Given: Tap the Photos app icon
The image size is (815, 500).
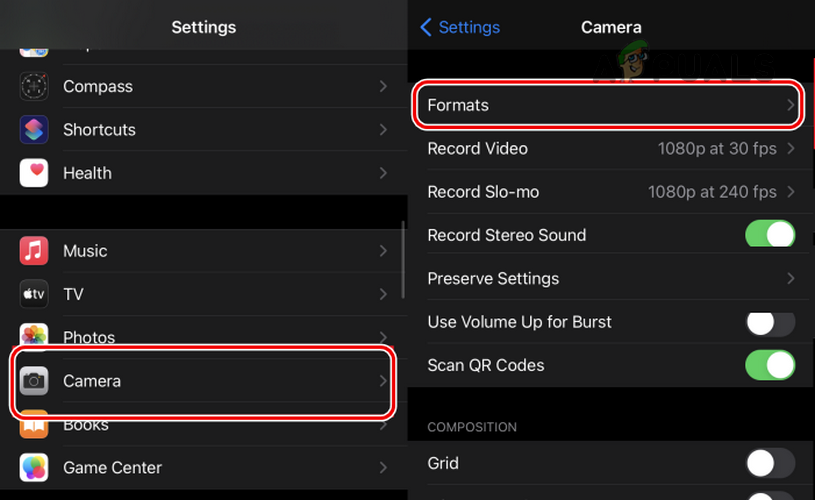Looking at the screenshot, I should tap(34, 337).
